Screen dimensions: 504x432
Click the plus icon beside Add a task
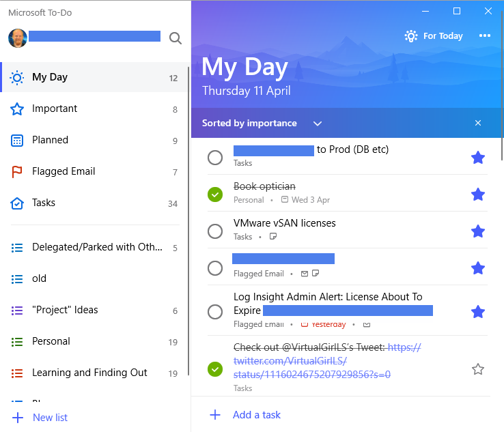pyautogui.click(x=215, y=415)
